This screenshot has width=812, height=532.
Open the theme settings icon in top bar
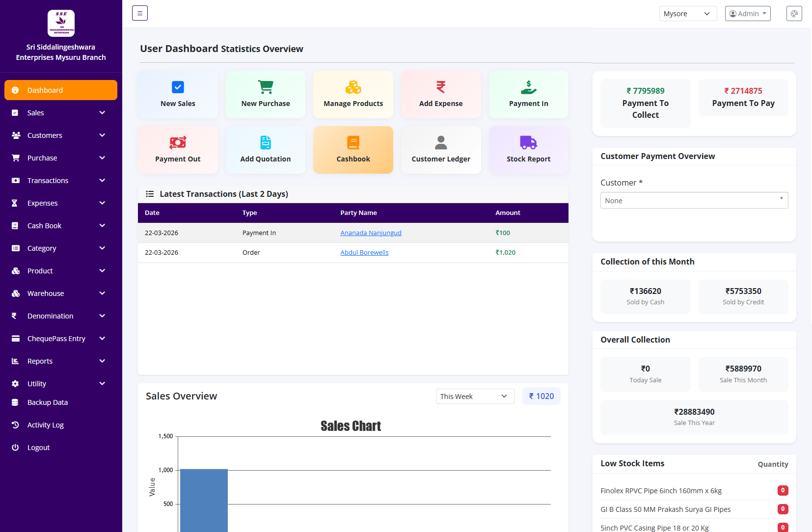pyautogui.click(x=794, y=13)
